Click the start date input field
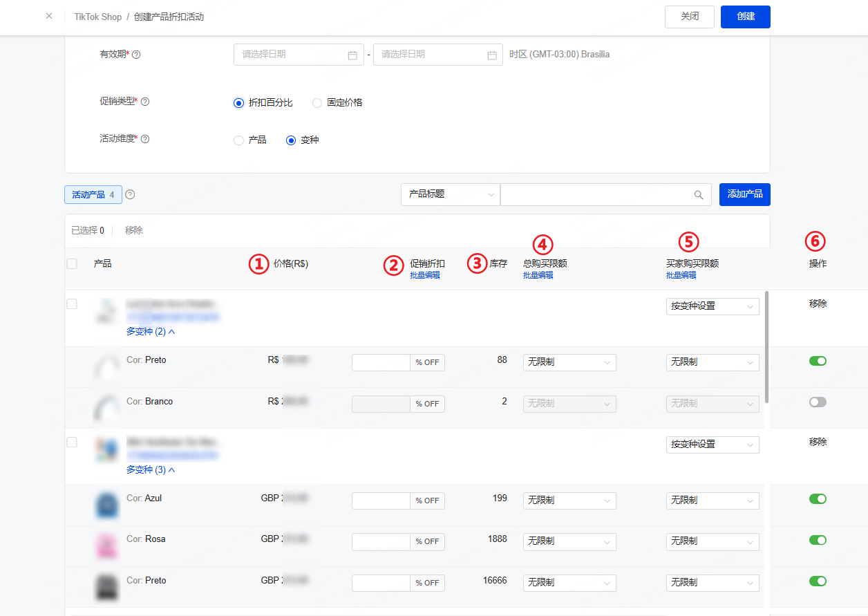 (299, 55)
